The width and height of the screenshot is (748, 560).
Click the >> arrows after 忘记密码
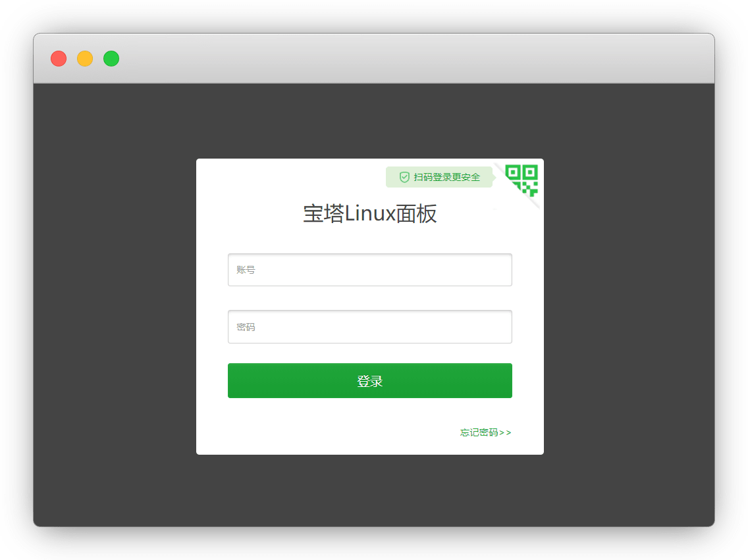coord(505,432)
